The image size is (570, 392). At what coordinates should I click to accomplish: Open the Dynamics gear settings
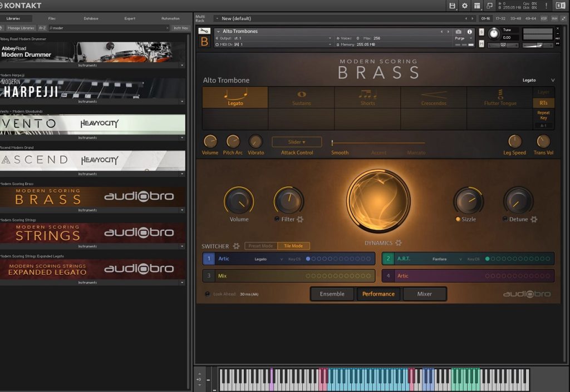point(399,243)
